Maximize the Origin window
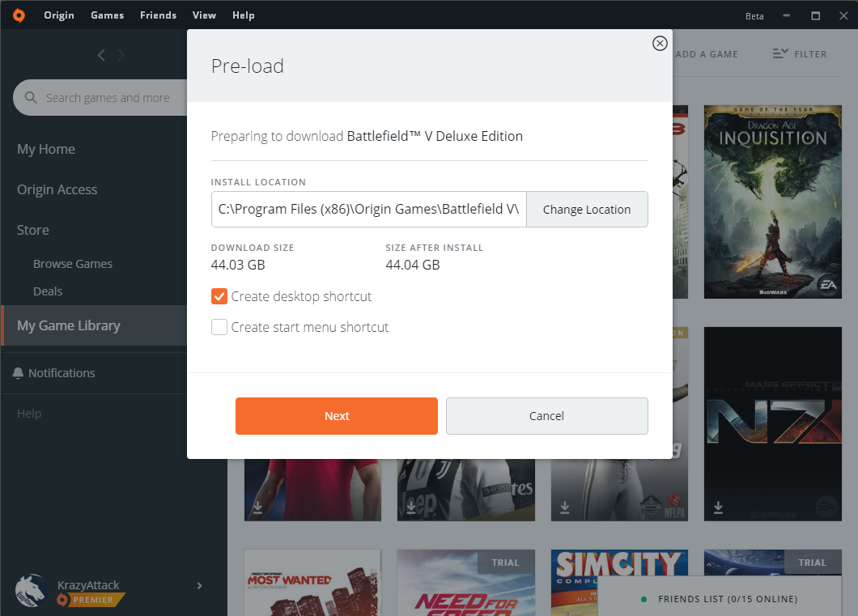Viewport: 858px width, 616px height. 815,15
